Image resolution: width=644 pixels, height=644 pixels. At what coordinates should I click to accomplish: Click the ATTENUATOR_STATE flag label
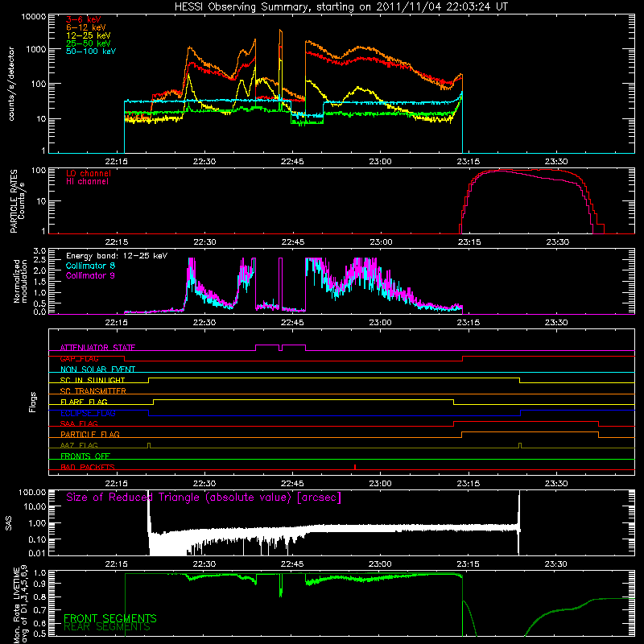[97, 348]
